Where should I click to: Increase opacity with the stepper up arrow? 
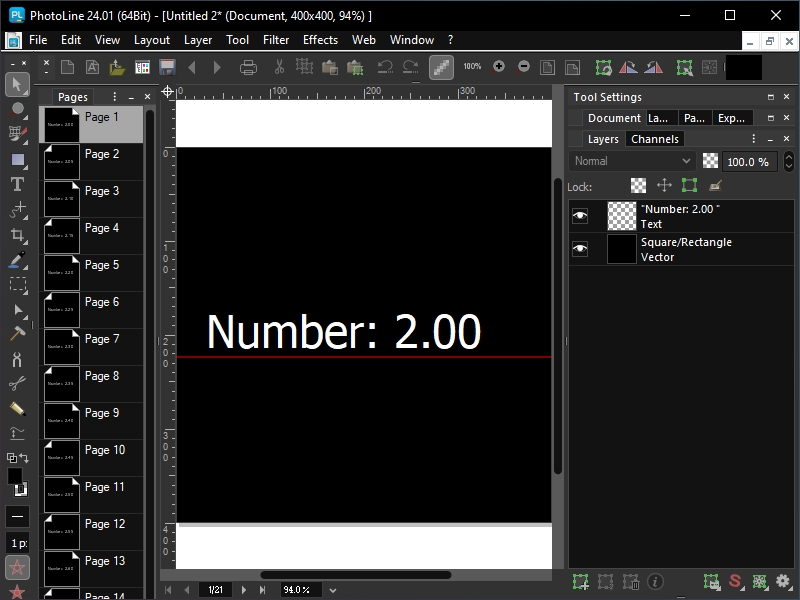pos(789,157)
